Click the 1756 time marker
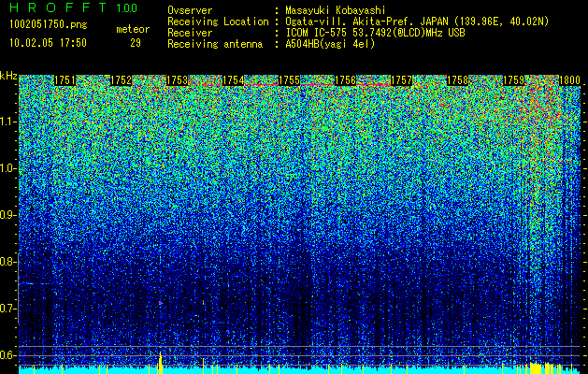The height and width of the screenshot is (374, 588). click(345, 80)
